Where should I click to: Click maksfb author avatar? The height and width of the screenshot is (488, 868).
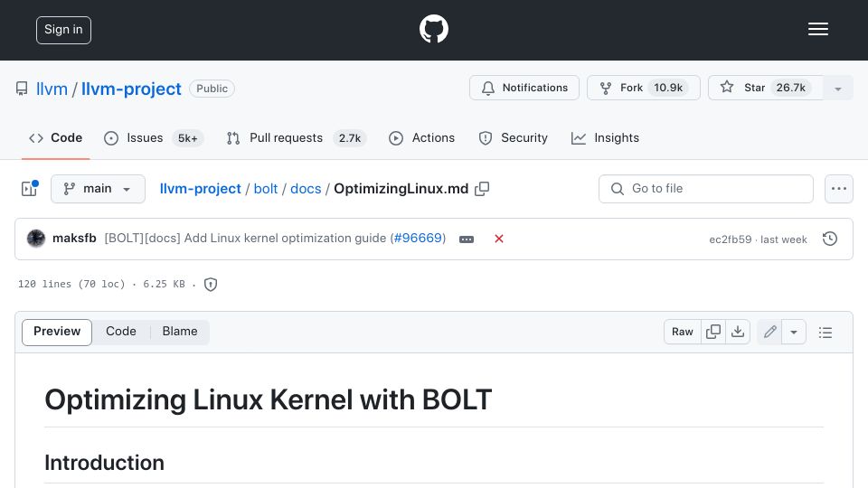point(36,239)
